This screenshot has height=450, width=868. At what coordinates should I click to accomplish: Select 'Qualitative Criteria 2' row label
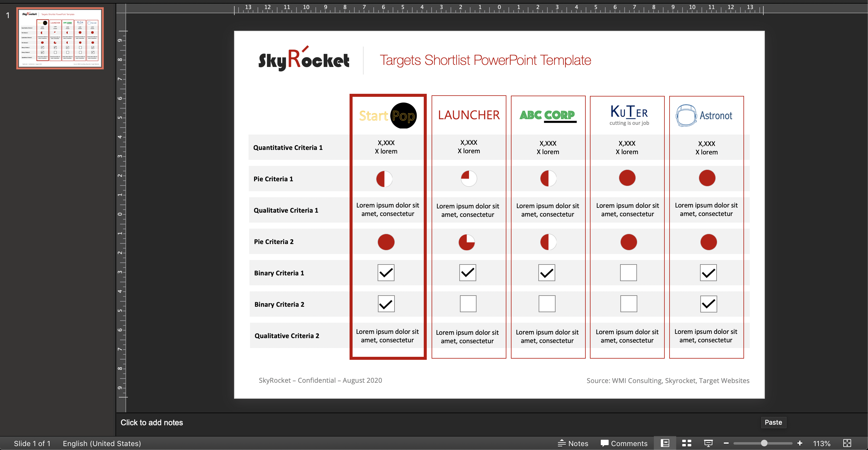(287, 336)
